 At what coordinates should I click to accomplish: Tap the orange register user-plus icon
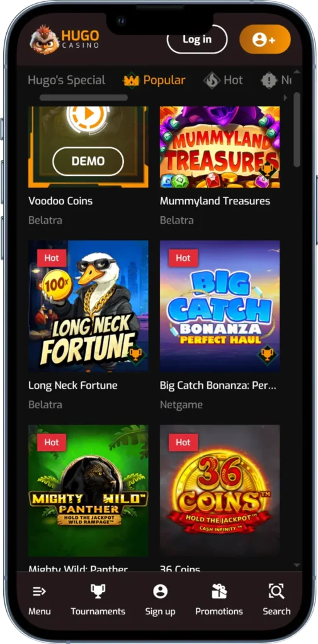coord(265,40)
